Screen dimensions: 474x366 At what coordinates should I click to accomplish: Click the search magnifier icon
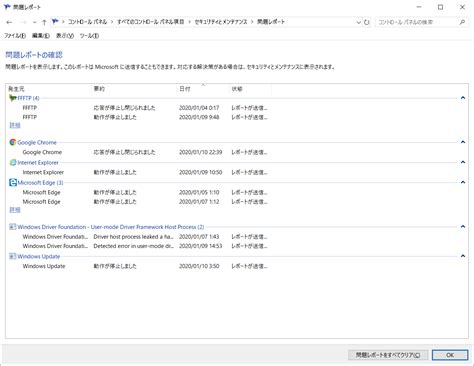coord(462,22)
